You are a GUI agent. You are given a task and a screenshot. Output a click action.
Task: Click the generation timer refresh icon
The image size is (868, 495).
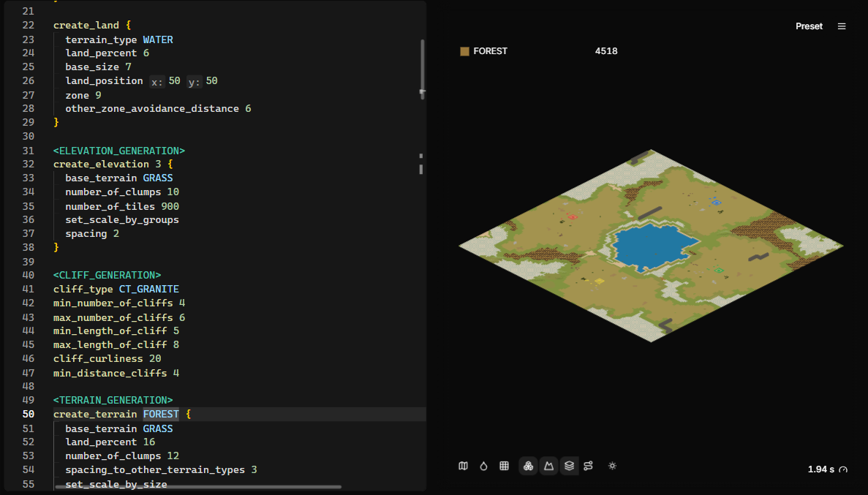coord(843,469)
